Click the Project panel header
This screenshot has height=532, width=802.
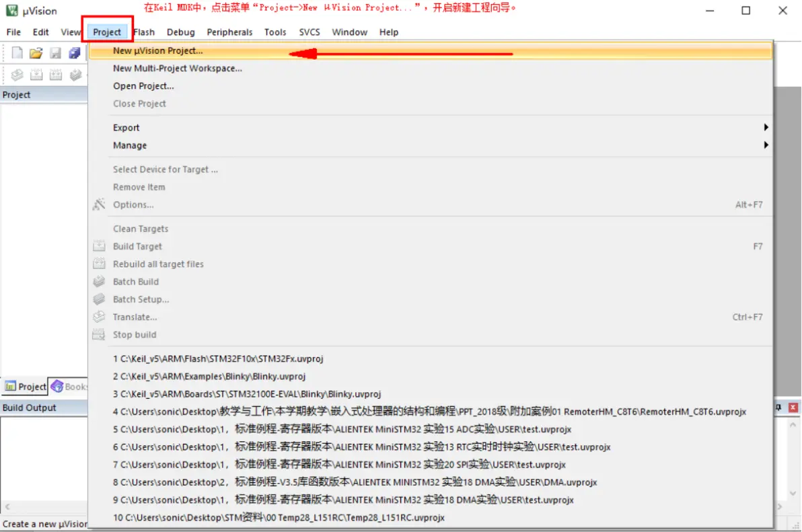(44, 95)
